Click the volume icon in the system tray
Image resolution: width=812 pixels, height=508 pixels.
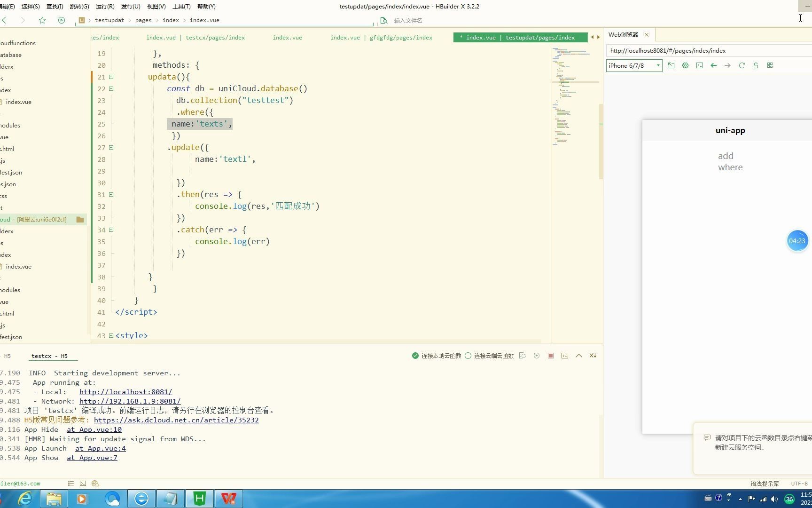click(x=774, y=499)
